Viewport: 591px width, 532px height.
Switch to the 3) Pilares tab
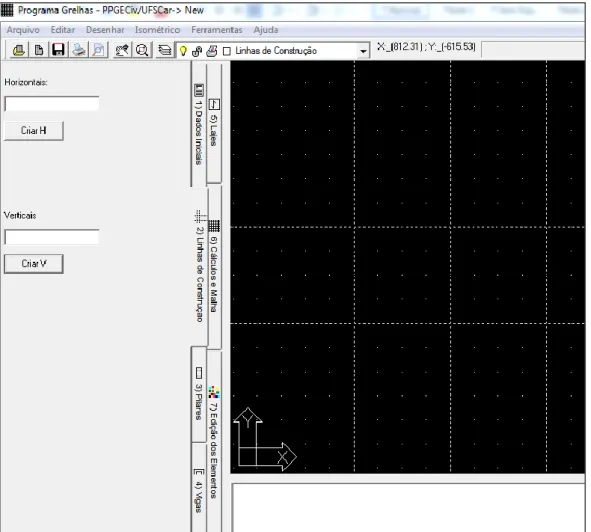[x=199, y=394]
